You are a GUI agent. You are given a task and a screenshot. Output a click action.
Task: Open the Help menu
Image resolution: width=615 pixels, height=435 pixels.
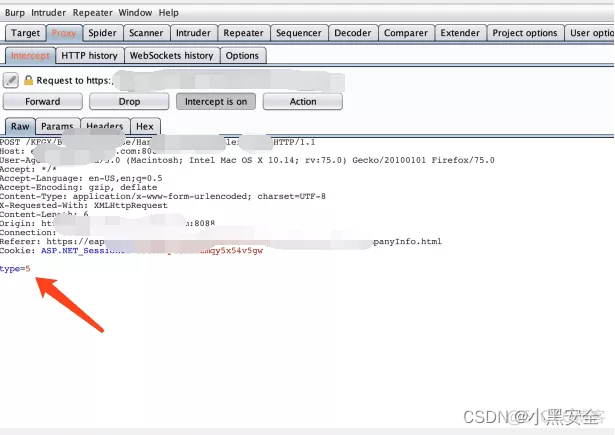(169, 13)
